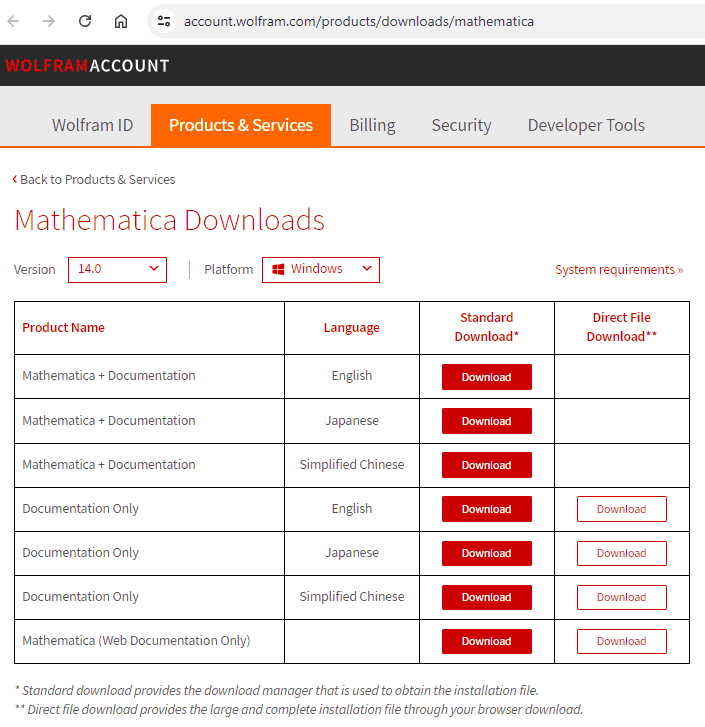Click the Mathematica Downloads heading

[170, 220]
